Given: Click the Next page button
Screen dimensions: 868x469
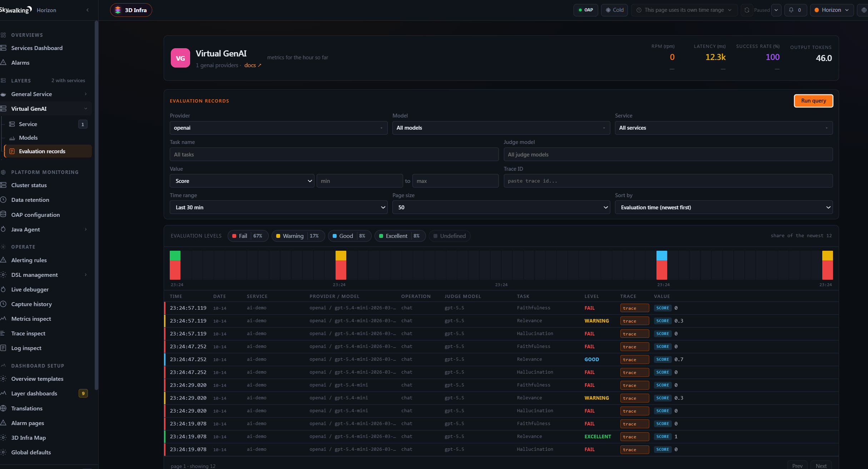Looking at the screenshot, I should click(821, 465).
